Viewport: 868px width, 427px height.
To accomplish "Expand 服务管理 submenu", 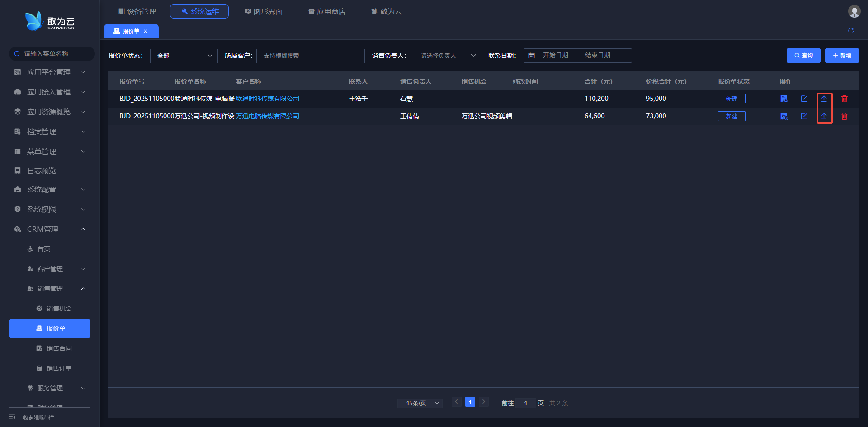I will click(50, 388).
